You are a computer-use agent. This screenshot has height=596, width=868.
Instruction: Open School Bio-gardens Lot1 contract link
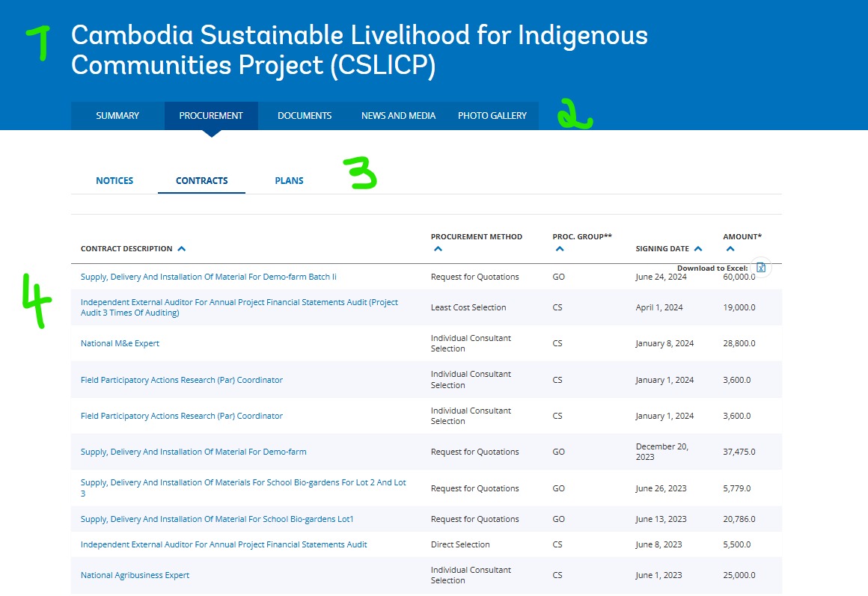pos(216,519)
